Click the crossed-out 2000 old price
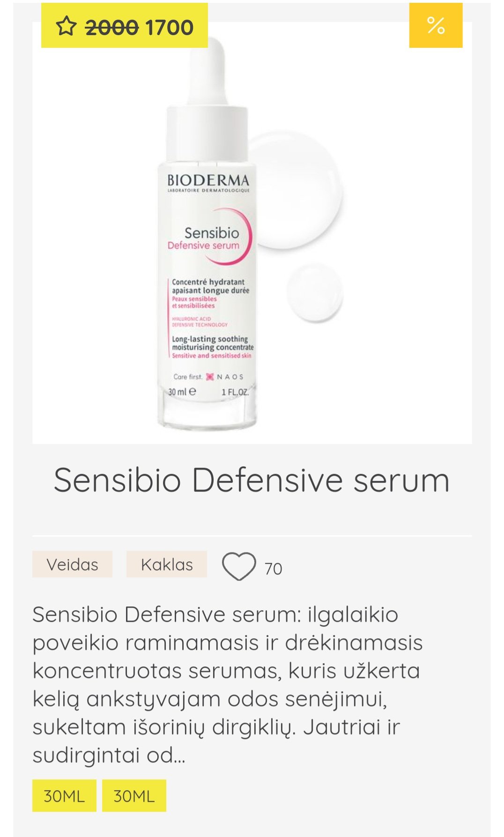Image resolution: width=504 pixels, height=837 pixels. (x=112, y=27)
